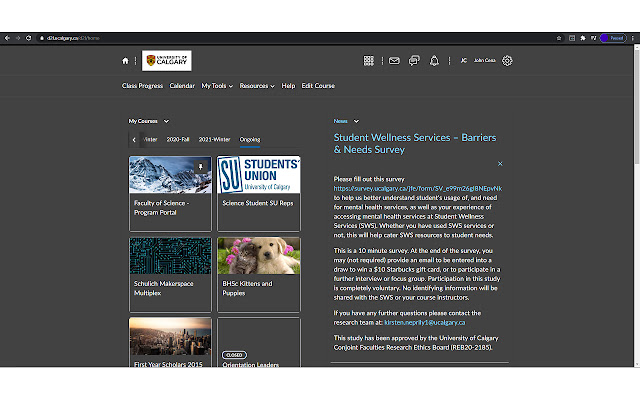Click the News heading link
Image resolution: width=640 pixels, height=400 pixels.
pos(340,121)
